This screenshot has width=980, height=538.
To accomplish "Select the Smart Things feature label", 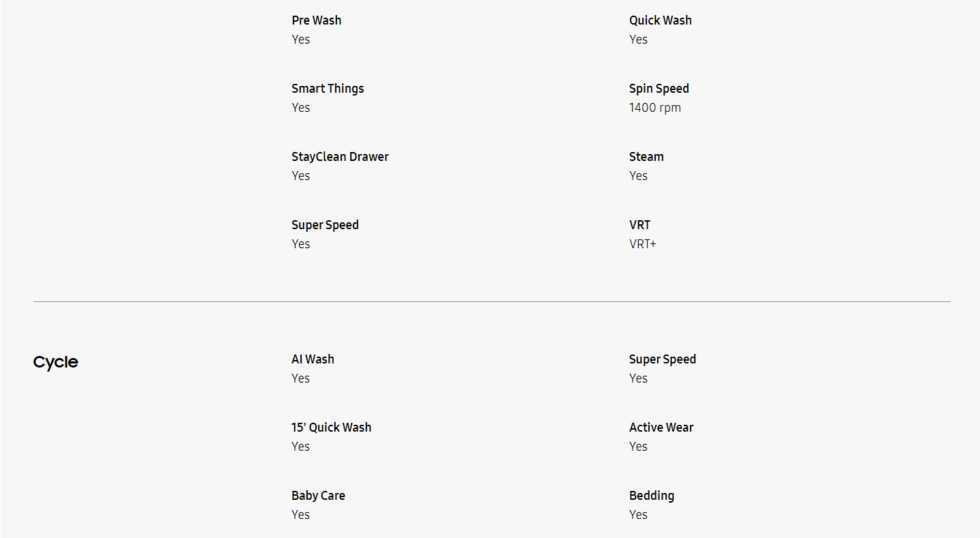I will pos(328,89).
